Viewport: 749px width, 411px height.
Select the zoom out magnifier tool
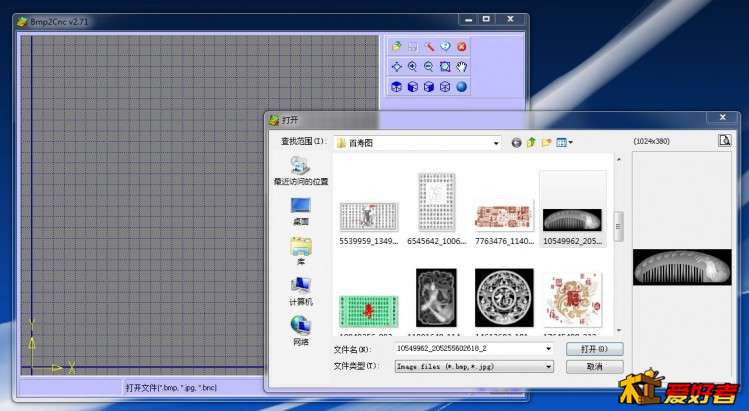[429, 67]
